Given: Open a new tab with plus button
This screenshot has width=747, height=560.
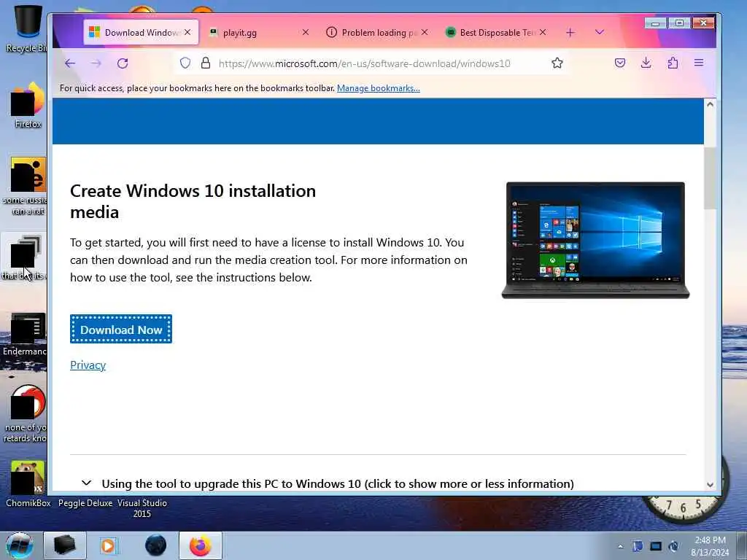Looking at the screenshot, I should [x=570, y=32].
